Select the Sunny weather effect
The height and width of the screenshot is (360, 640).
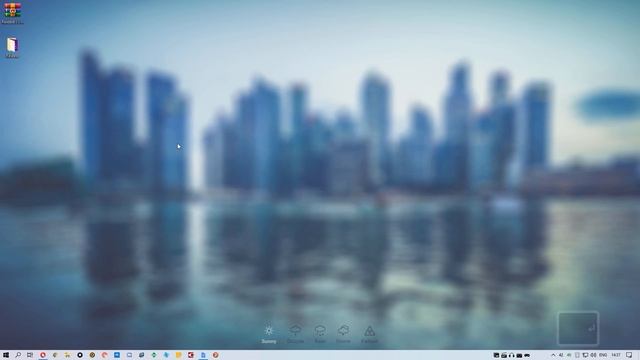[269, 334]
